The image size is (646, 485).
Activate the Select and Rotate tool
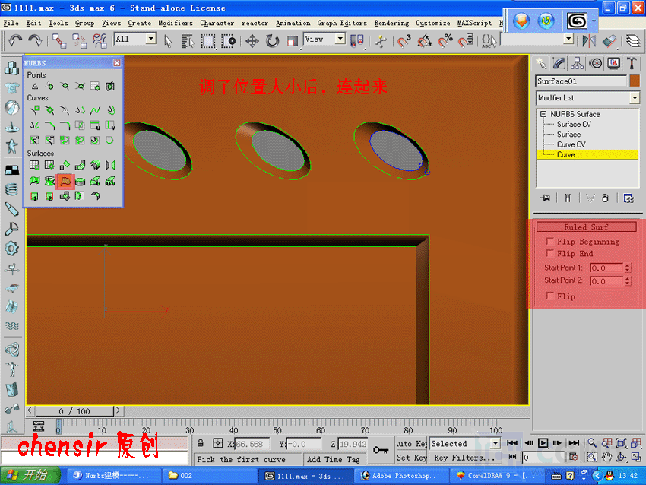pos(272,41)
